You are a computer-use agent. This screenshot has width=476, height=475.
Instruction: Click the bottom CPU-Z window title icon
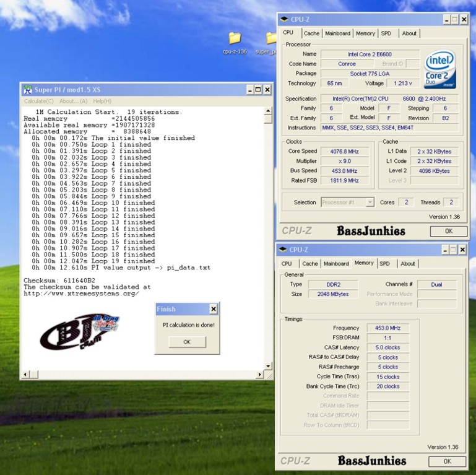click(x=283, y=250)
